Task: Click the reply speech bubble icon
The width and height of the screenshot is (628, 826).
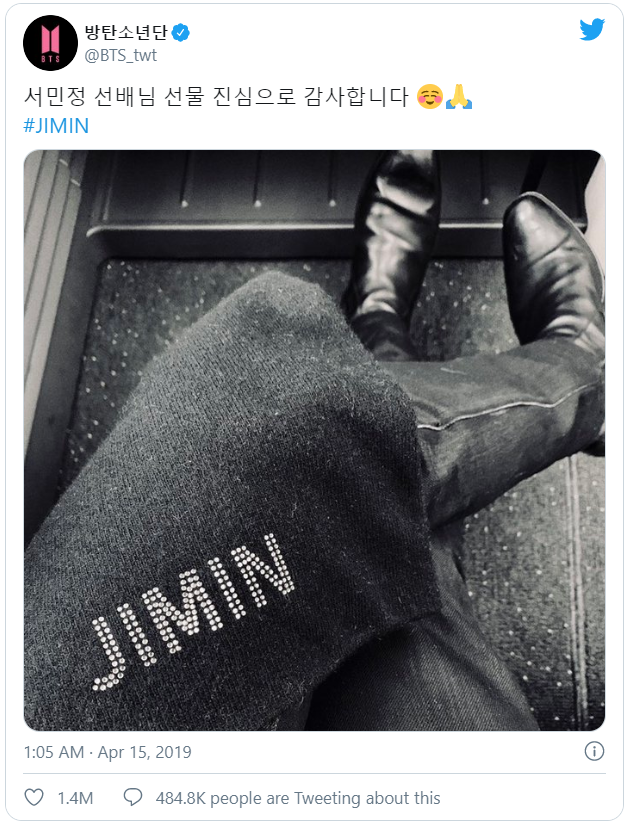Action: point(133,797)
